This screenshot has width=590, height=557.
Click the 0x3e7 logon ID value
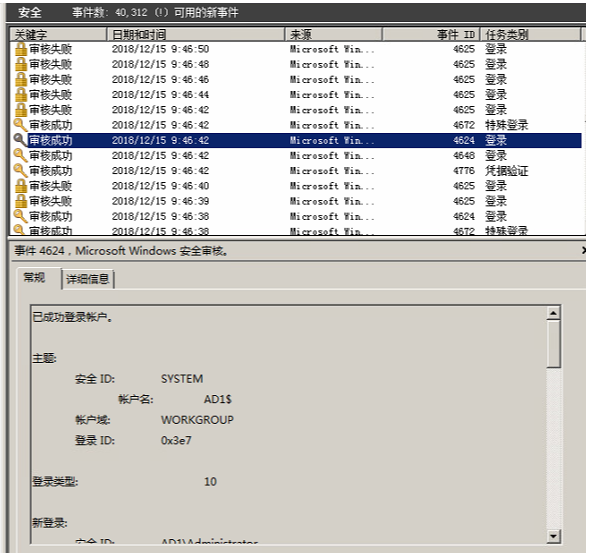tap(176, 440)
